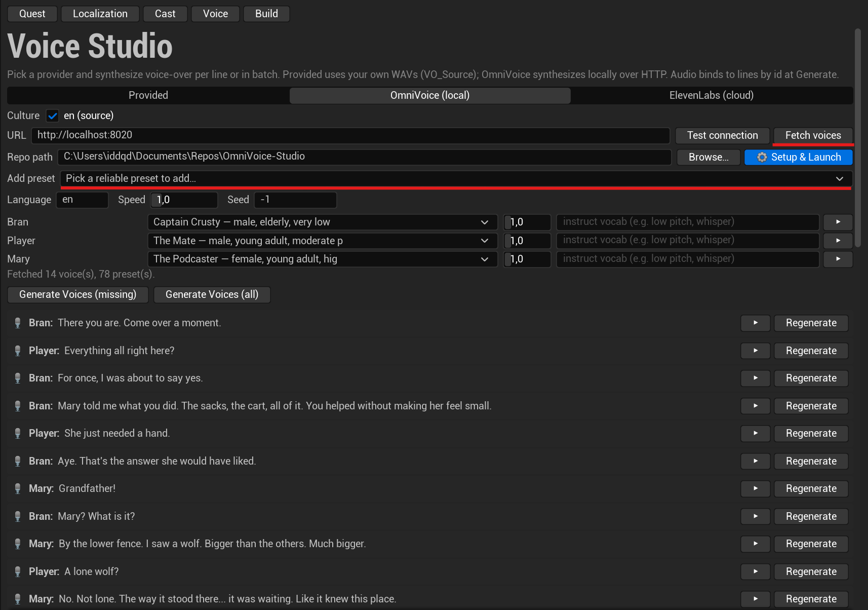This screenshot has width=868, height=610.
Task: Play line "No. Not lone. The way it stood there"
Action: (755, 599)
